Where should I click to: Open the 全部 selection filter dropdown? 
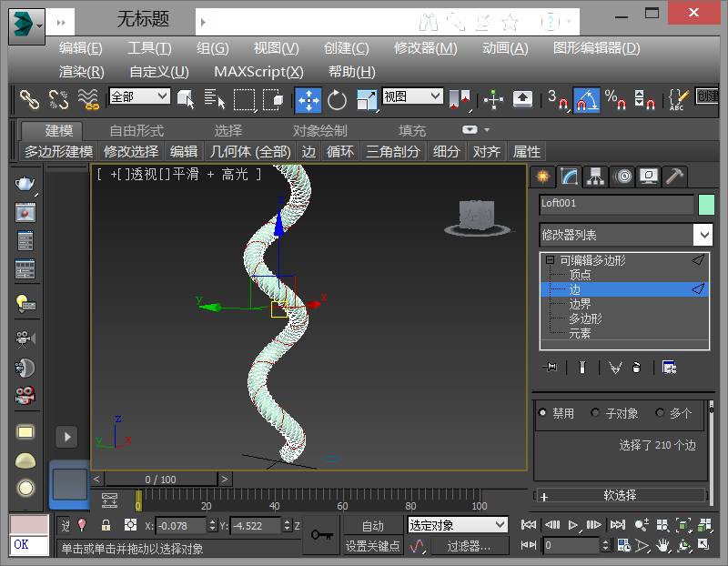[x=139, y=96]
